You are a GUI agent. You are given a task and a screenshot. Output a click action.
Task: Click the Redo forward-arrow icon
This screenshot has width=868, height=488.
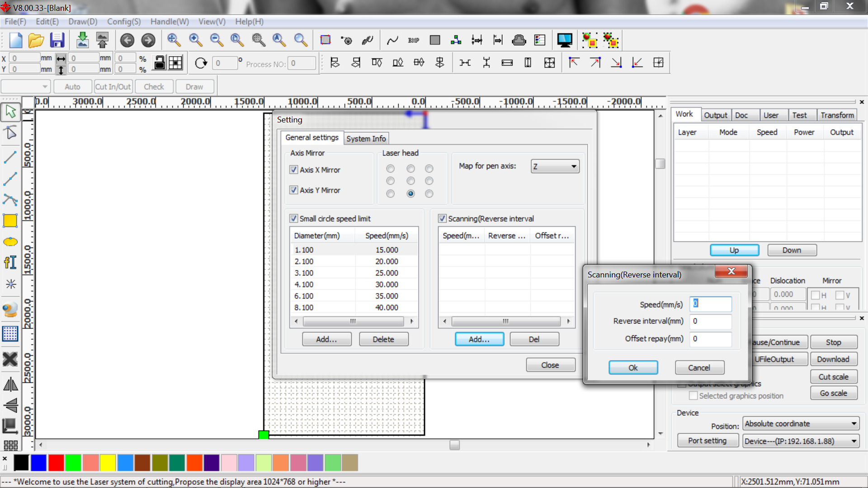(x=148, y=40)
